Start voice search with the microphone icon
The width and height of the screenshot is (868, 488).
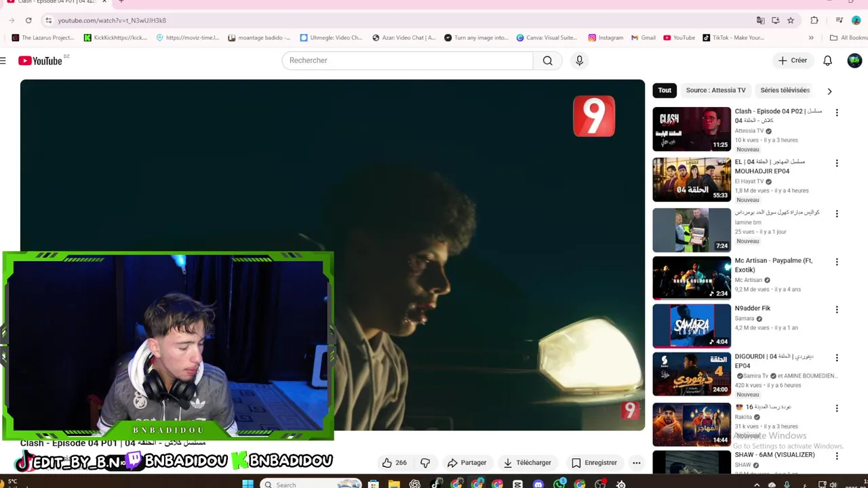point(579,60)
